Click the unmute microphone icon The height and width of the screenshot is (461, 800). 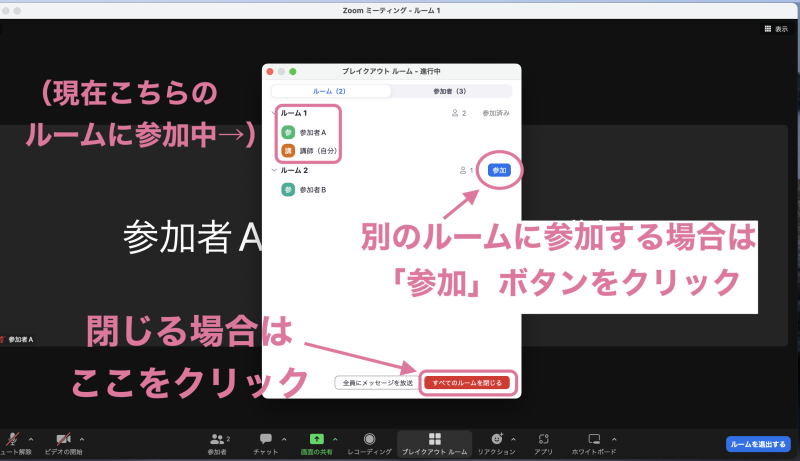coord(12,439)
